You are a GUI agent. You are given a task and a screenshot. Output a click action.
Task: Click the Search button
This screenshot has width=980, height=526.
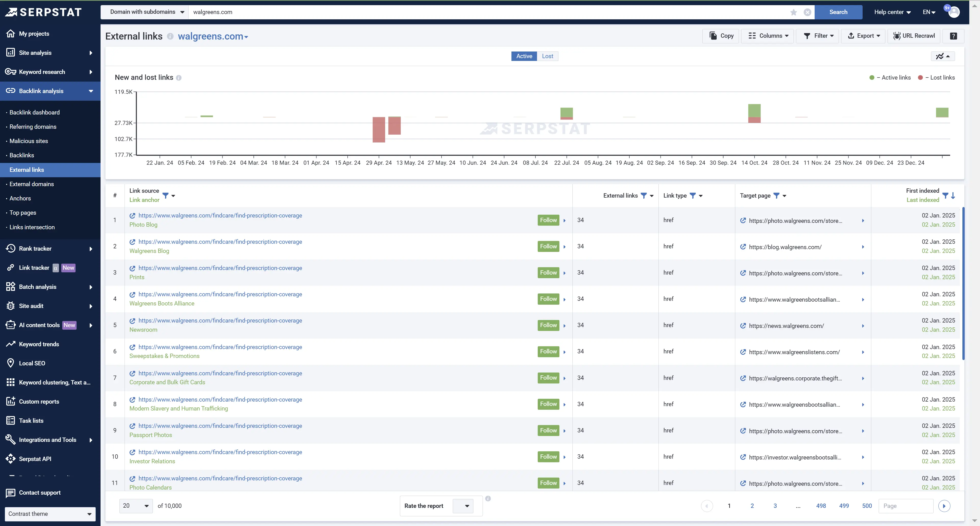tap(838, 12)
